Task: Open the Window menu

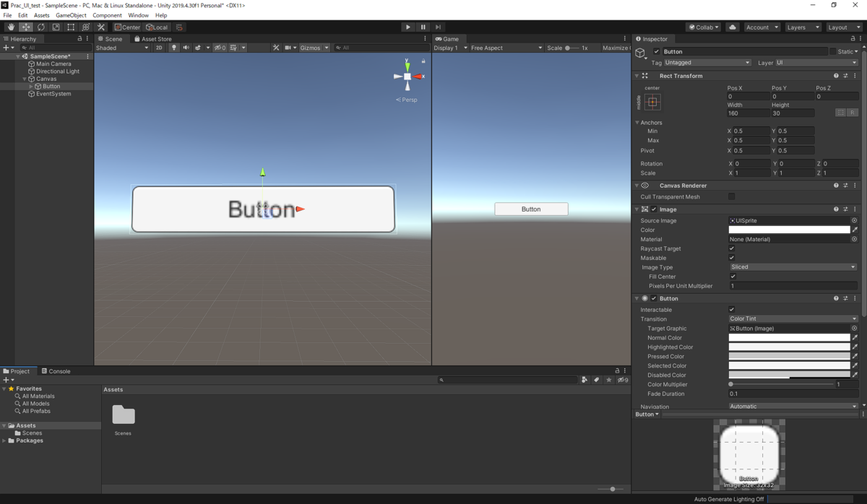Action: click(138, 15)
